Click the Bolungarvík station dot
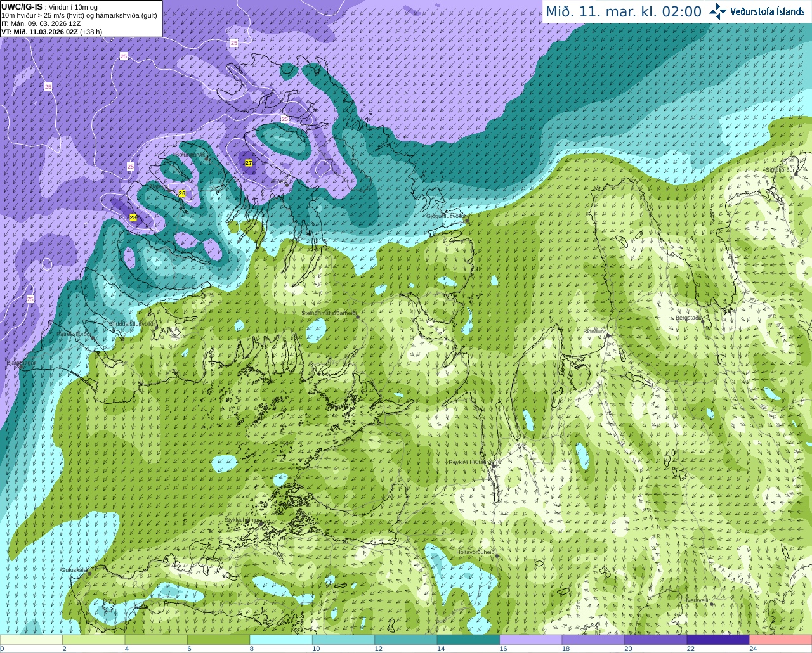This screenshot has height=653, width=812. click(x=207, y=158)
